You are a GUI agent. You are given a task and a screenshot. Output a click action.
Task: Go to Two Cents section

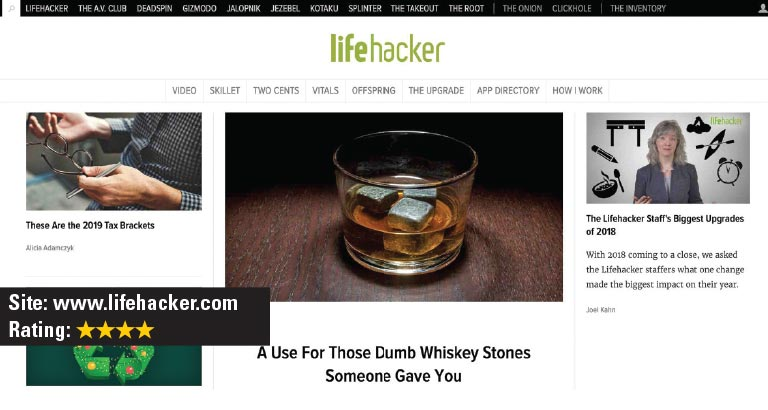pos(276,91)
